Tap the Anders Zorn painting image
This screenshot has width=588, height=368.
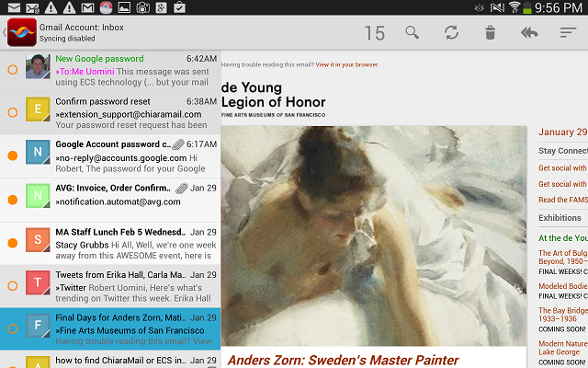(374, 236)
